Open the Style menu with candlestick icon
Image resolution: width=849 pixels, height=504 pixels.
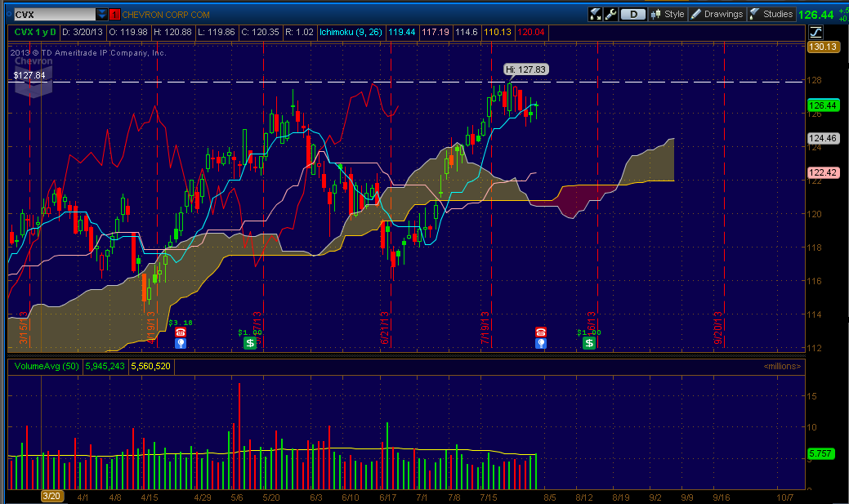[x=668, y=14]
